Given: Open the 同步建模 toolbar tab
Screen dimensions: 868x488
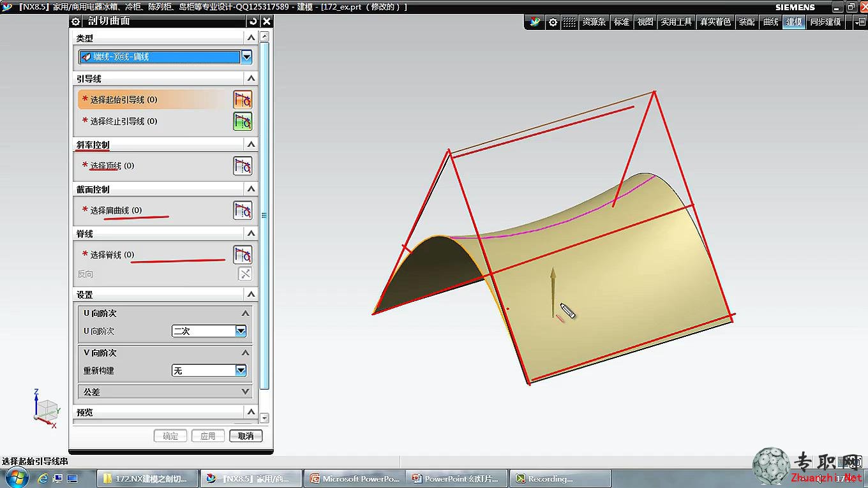Looking at the screenshot, I should click(x=825, y=22).
